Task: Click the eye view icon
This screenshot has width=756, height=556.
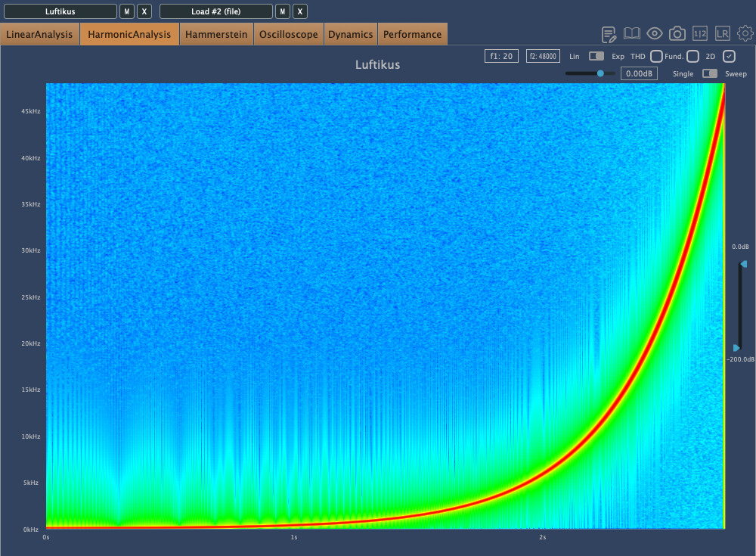Action: tap(655, 34)
